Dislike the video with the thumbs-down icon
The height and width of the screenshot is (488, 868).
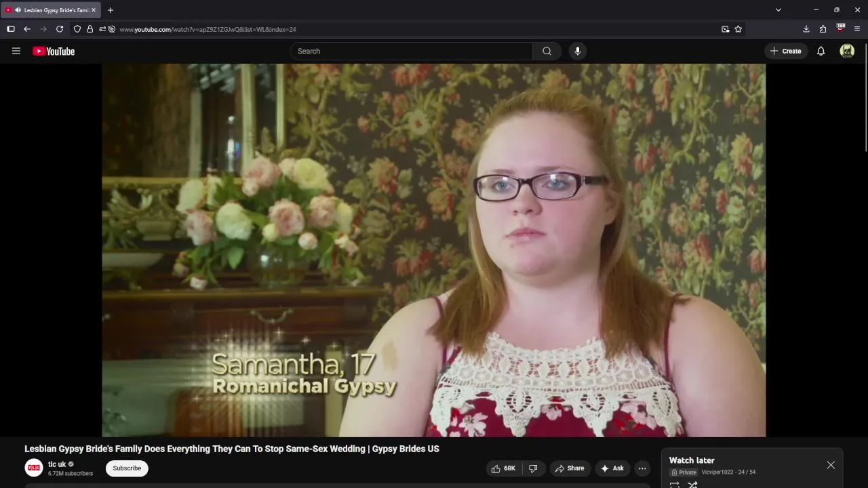[533, 468]
